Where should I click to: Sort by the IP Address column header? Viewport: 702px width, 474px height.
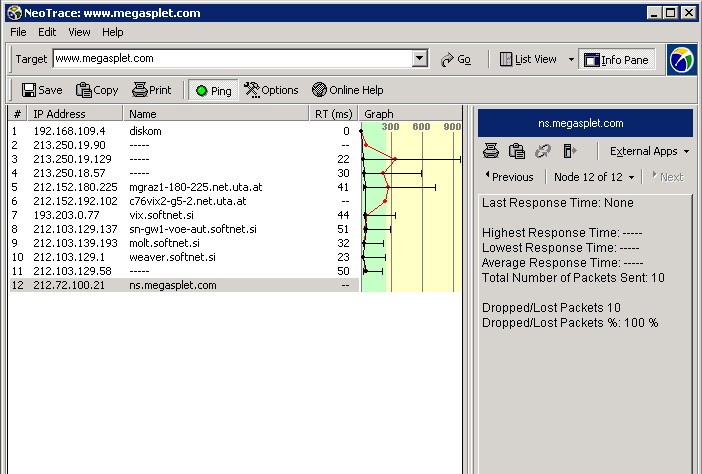[x=75, y=114]
